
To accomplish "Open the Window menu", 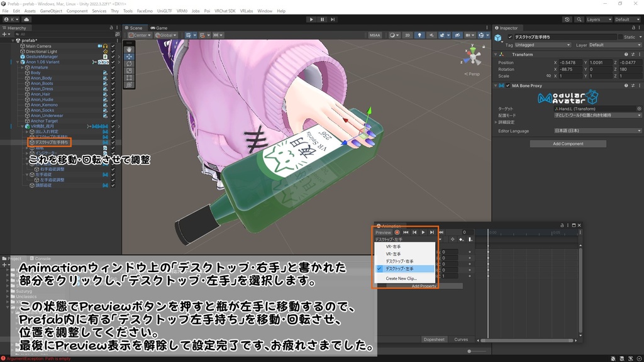I will pyautogui.click(x=265, y=11).
